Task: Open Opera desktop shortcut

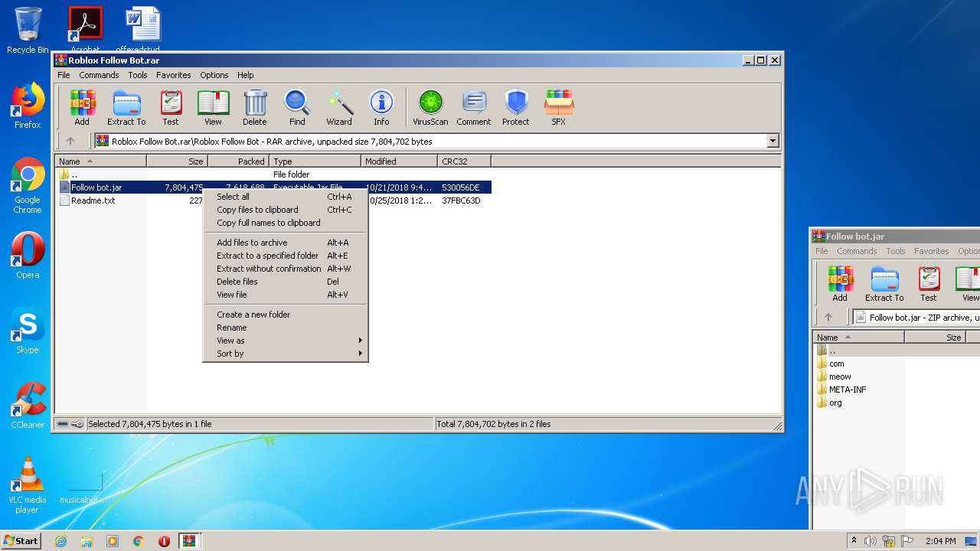Action: (x=28, y=256)
